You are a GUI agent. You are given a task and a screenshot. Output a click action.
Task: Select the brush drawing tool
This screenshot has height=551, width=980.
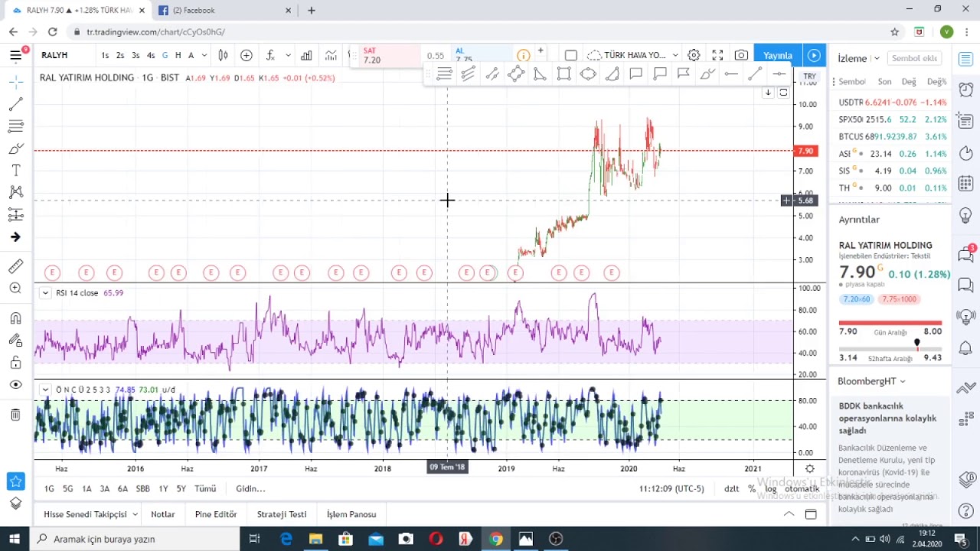(15, 148)
